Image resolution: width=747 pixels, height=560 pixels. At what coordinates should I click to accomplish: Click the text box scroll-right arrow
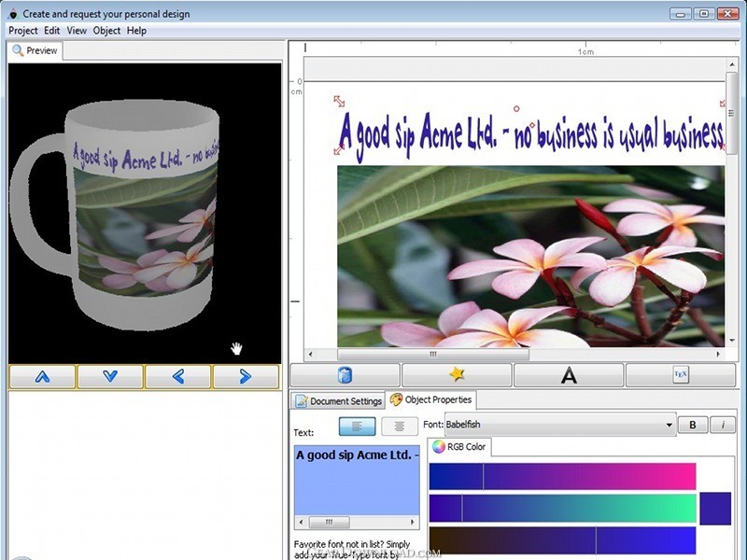(x=413, y=522)
